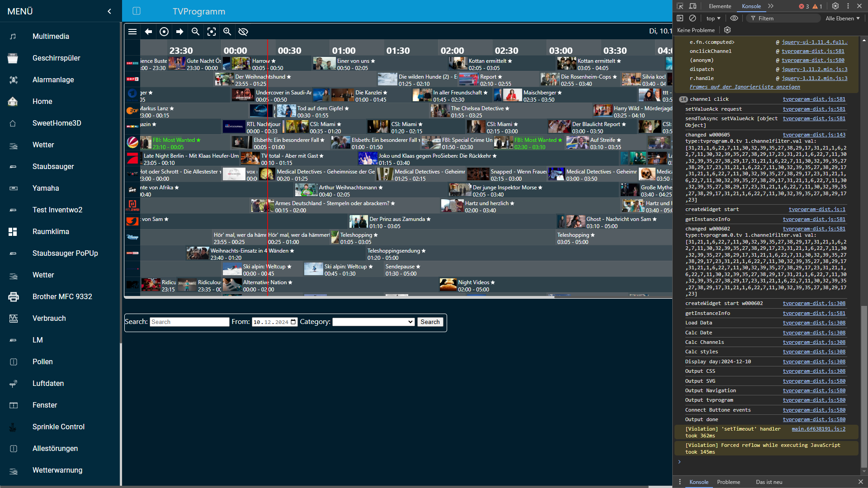
Task: Select element inspector tool in DevTools
Action: (x=680, y=6)
